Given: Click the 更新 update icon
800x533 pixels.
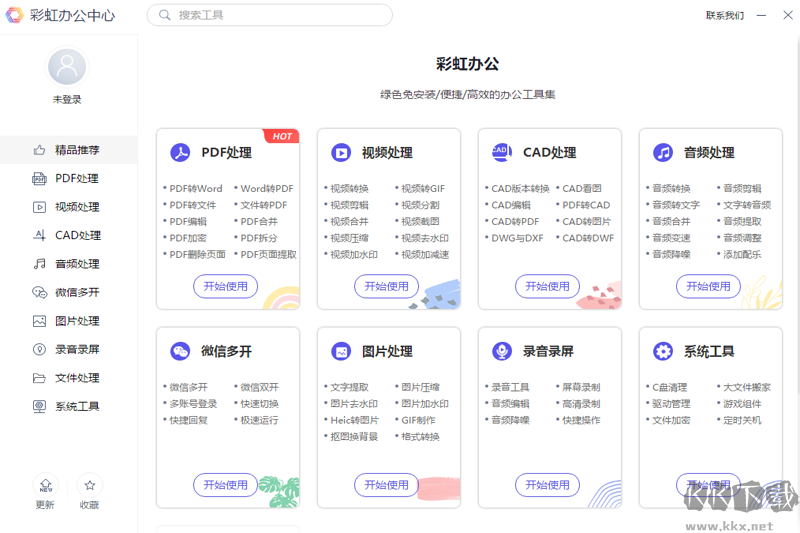Looking at the screenshot, I should pos(45,485).
